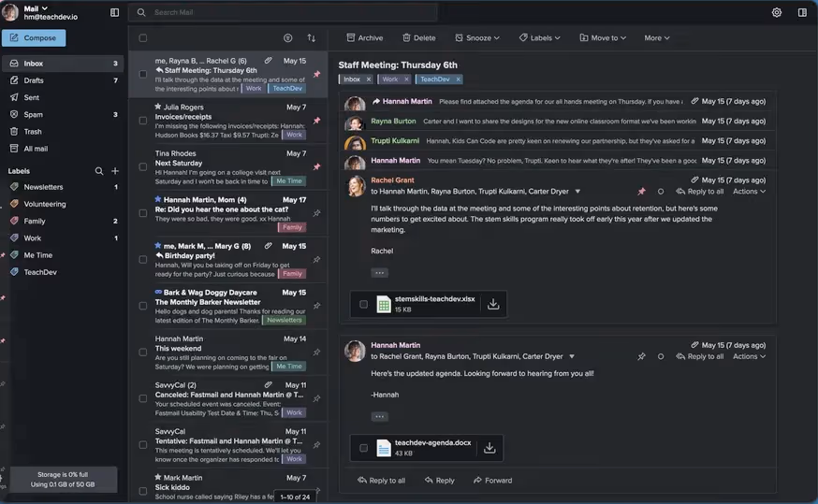Image resolution: width=818 pixels, height=504 pixels.
Task: Pin the Invoices/receipts email from Julia Rogers
Action: click(x=316, y=121)
